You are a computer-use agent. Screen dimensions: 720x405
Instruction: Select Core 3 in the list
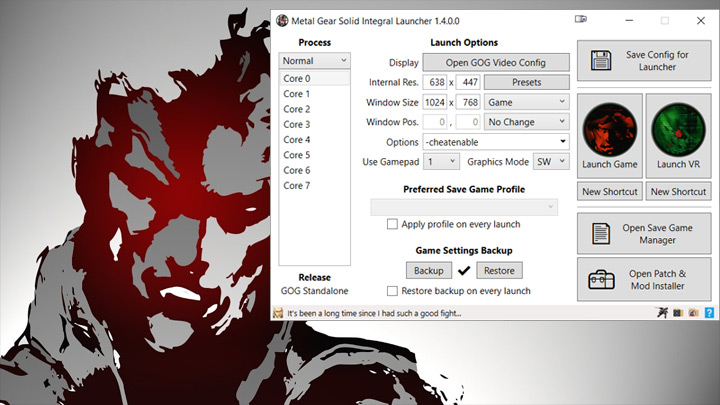315,124
